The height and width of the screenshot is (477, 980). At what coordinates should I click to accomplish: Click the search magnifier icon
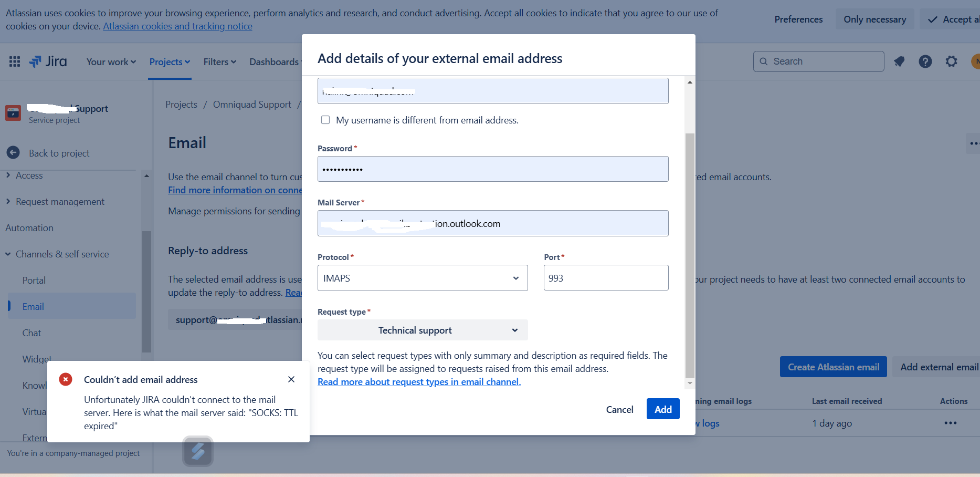coord(764,61)
